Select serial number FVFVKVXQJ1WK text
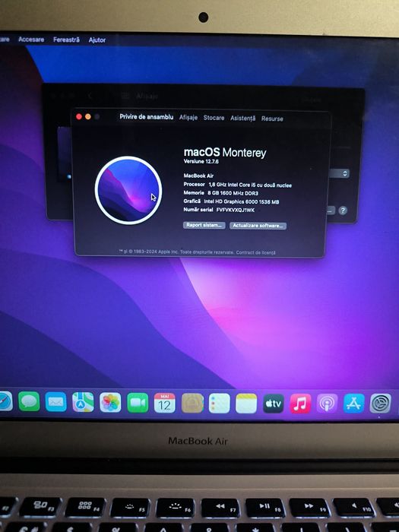This screenshot has height=532, width=399. point(236,210)
